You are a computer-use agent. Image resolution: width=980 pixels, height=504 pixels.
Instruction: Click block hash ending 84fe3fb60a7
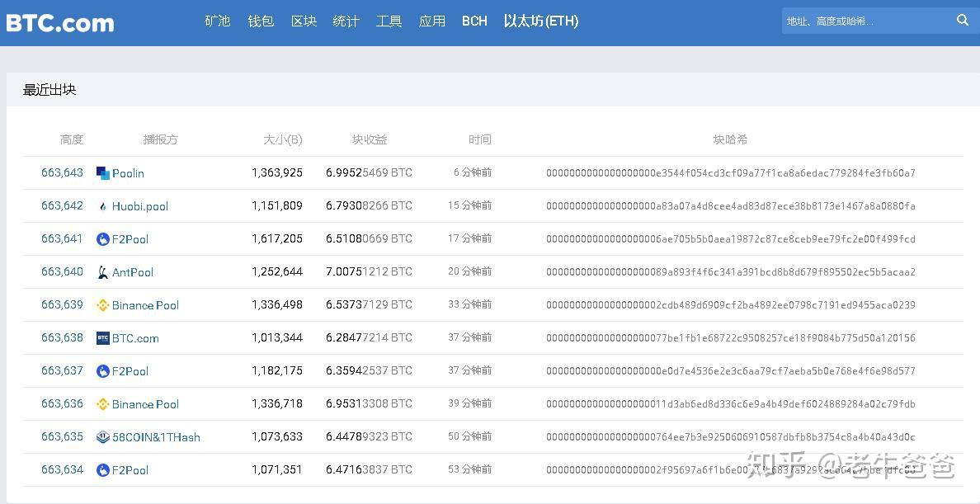[731, 173]
